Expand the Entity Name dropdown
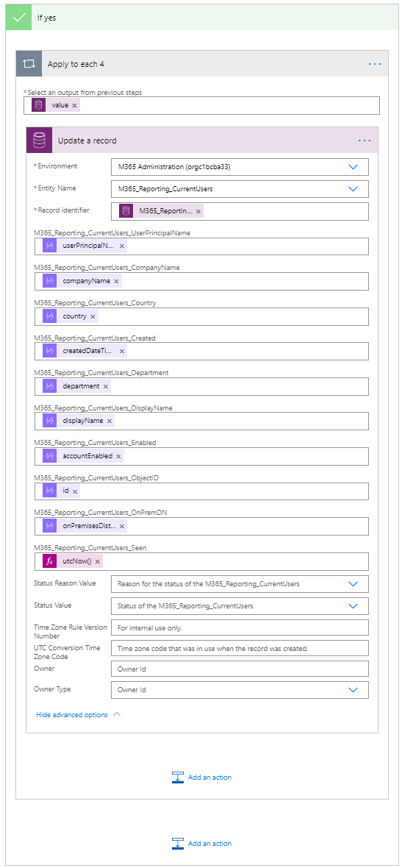 point(353,189)
